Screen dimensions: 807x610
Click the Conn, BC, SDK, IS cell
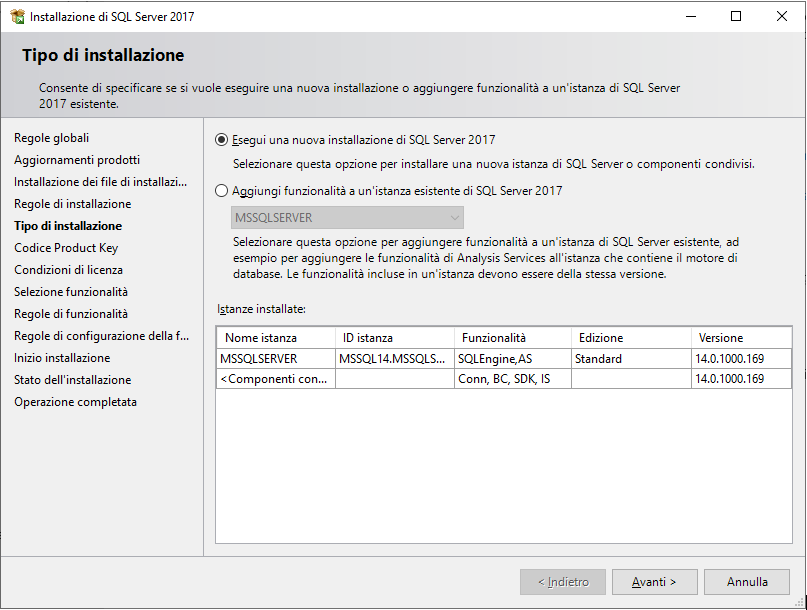(513, 379)
